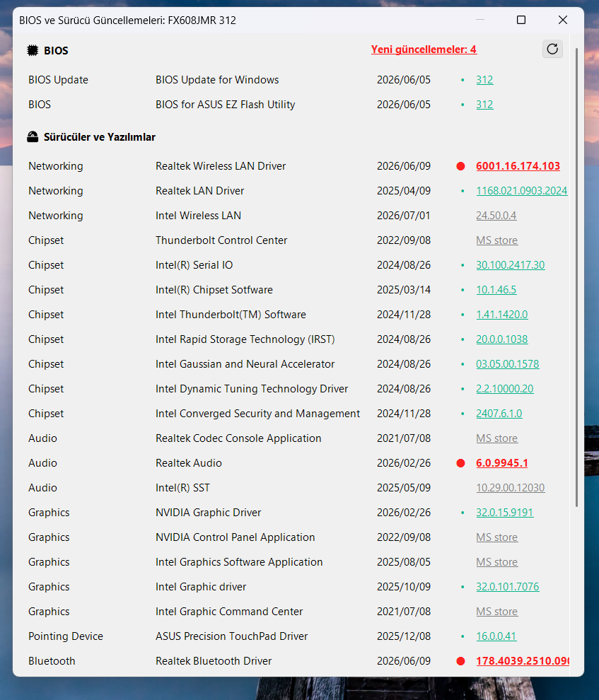Select 'Realtek Codec Console Application' text
The height and width of the screenshot is (700, 599).
(x=238, y=438)
